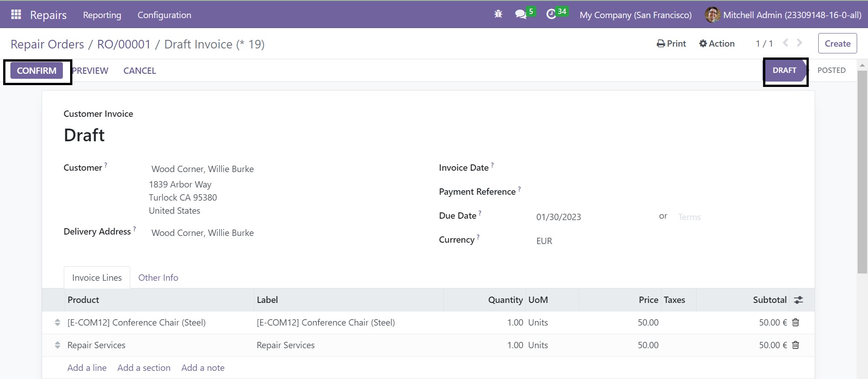
Task: Click the Posted status stage
Action: (831, 70)
